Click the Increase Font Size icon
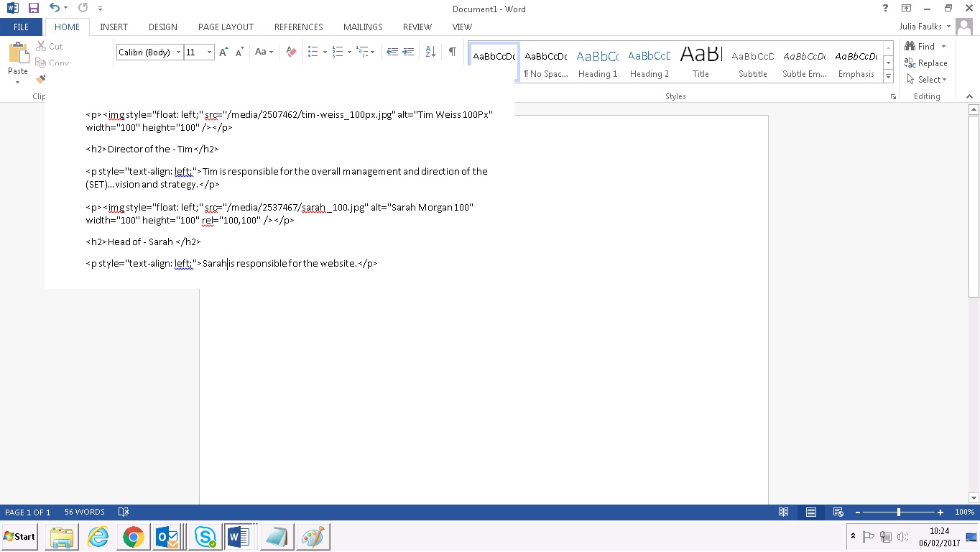The width and height of the screenshot is (980, 552). tap(223, 52)
